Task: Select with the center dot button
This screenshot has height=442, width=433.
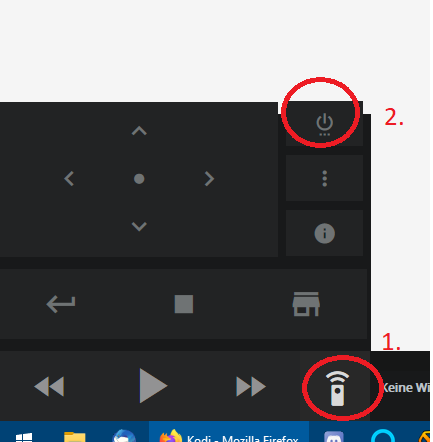Action: pos(139,179)
